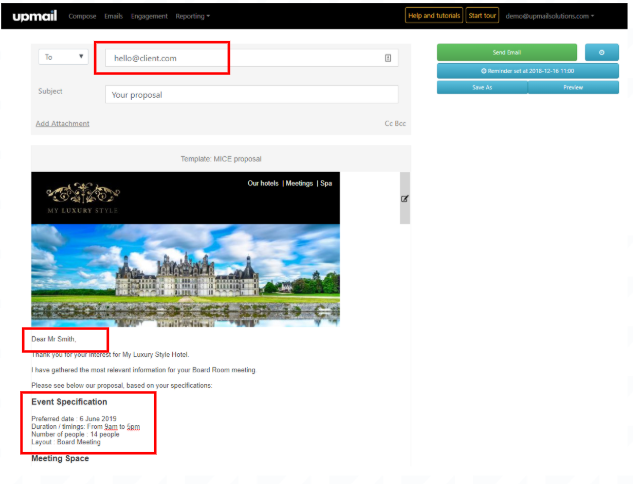Click the edit template pencil icon
This screenshot has width=633, height=484.
[x=404, y=199]
